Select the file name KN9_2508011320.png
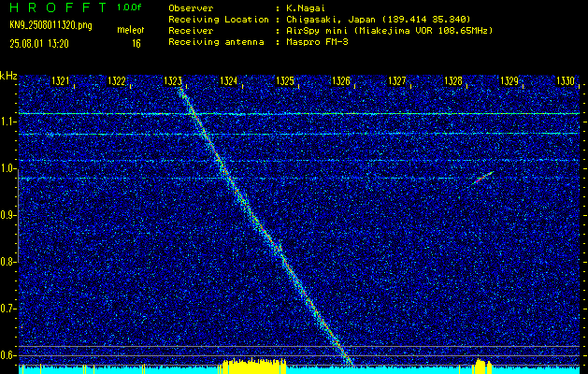Viewport: 588px width, 374px height. [50, 26]
